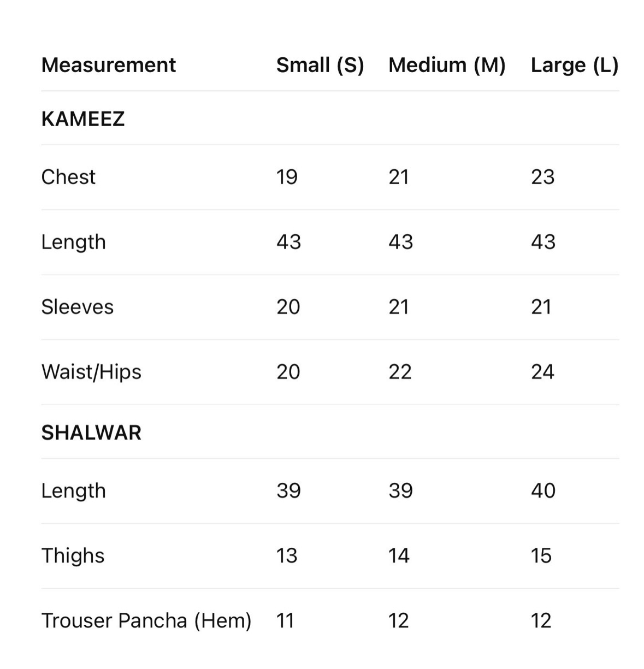The image size is (644, 669).
Task: Click the Large Shalwar Length value 40
Action: (543, 490)
